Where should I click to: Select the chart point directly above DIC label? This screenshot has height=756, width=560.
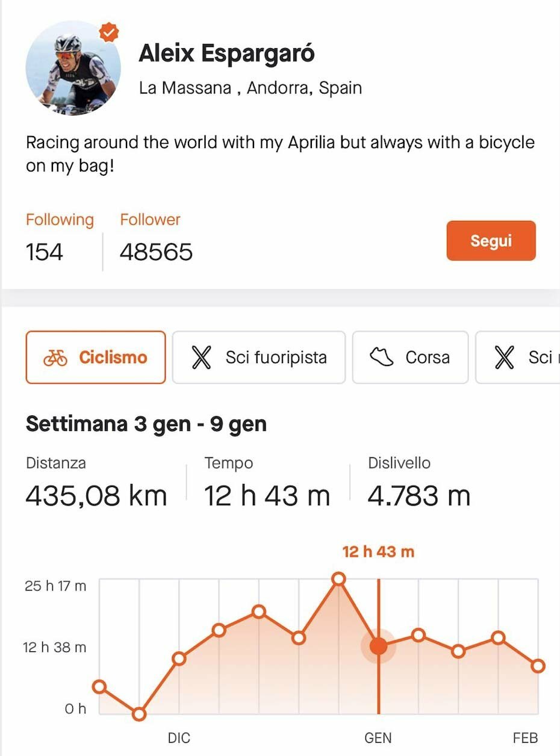[179, 658]
